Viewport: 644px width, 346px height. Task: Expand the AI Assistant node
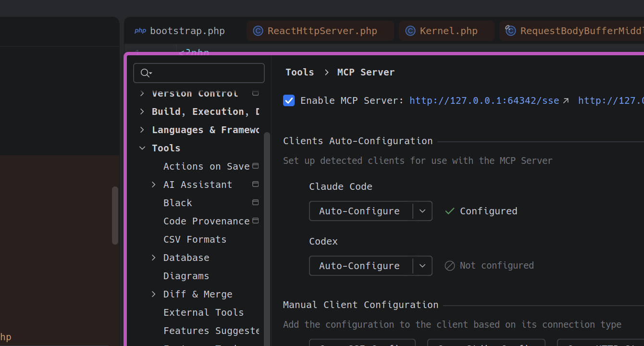pyautogui.click(x=154, y=185)
